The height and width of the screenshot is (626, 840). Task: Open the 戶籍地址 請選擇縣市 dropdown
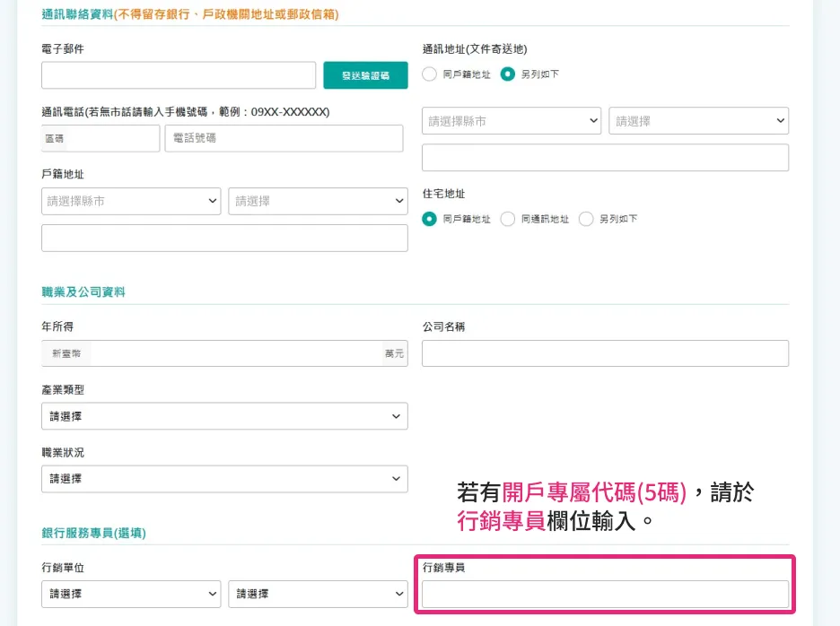point(131,200)
